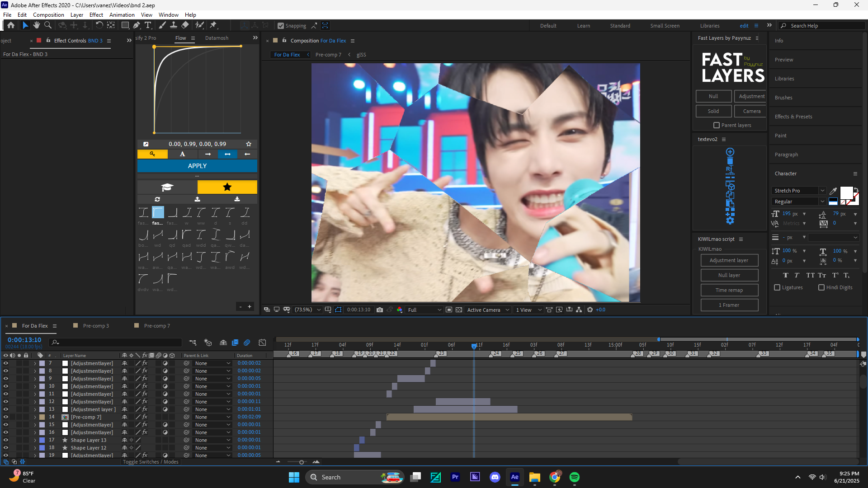
Task: Open the Stretch Pro font dropdown
Action: pos(799,191)
